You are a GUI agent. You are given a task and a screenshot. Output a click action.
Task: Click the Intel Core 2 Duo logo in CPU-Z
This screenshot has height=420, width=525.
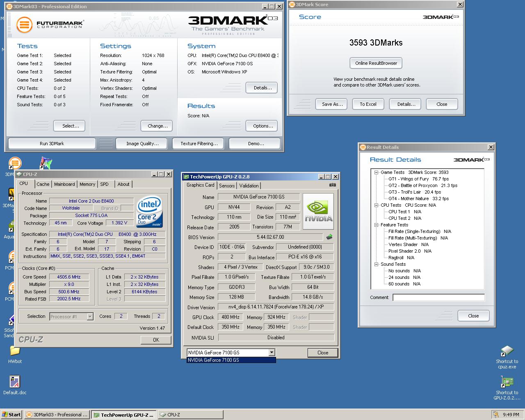pyautogui.click(x=150, y=212)
